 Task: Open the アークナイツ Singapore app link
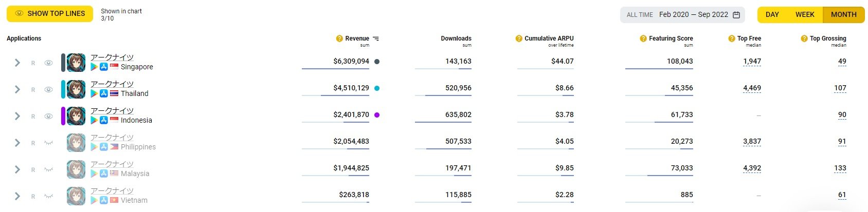[112, 57]
